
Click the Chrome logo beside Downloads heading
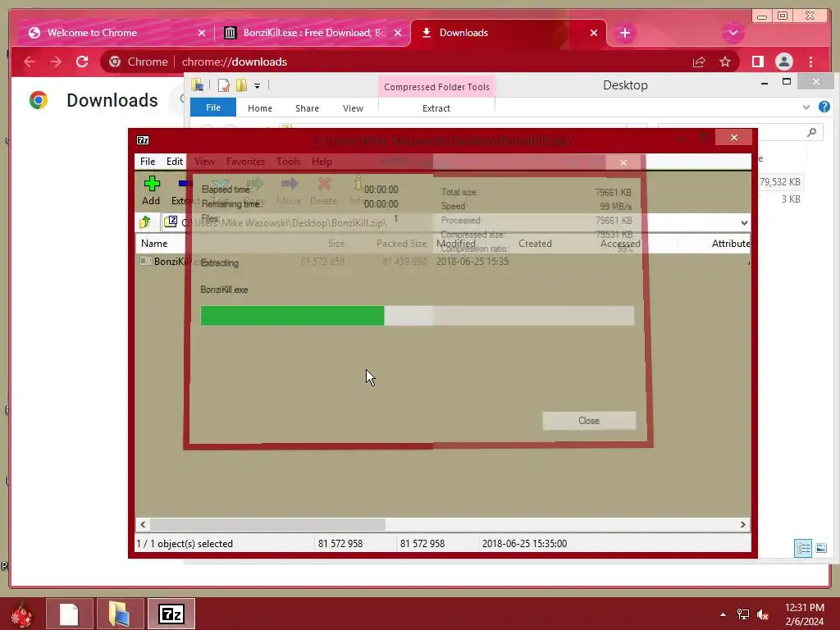[39, 100]
